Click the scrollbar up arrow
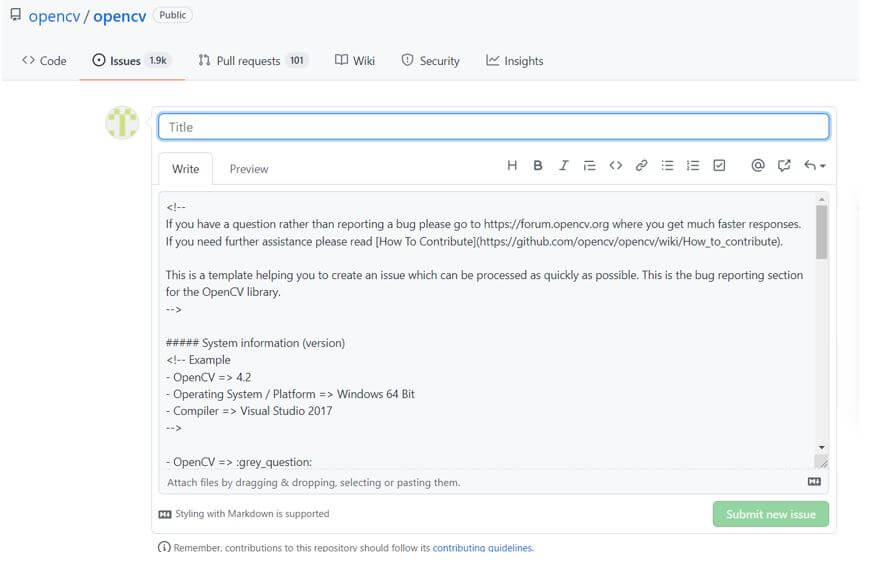The image size is (879, 573). click(821, 199)
